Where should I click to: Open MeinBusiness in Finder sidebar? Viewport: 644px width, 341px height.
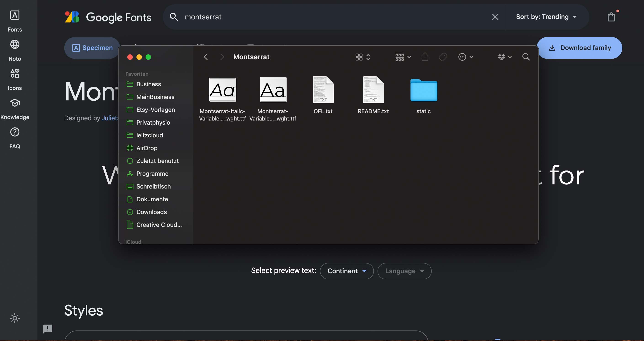point(155,97)
